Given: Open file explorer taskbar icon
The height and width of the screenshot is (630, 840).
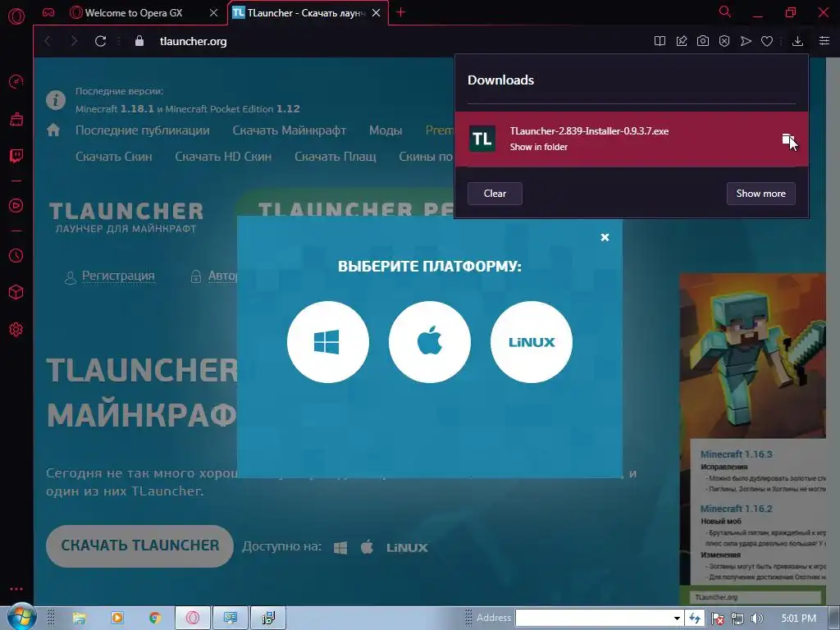Looking at the screenshot, I should point(80,618).
